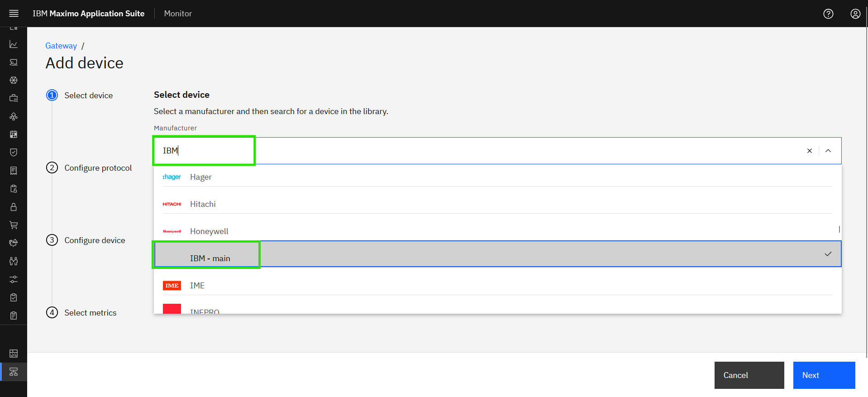868x397 pixels.
Task: Click the IME red logo thumbnail
Action: pyautogui.click(x=172, y=286)
